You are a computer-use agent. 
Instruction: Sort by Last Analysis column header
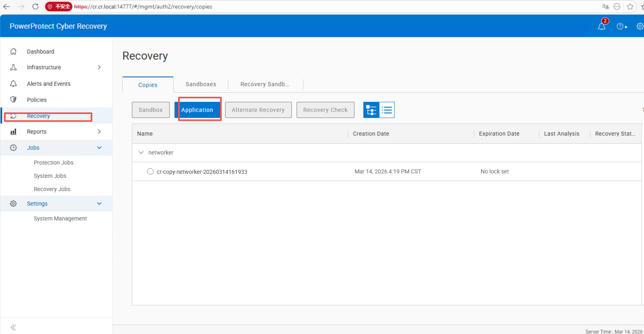(x=561, y=134)
